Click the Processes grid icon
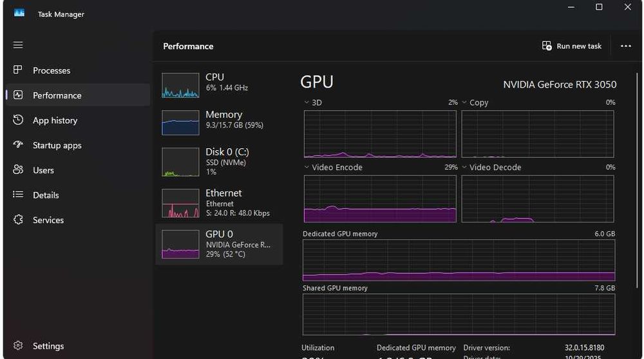The image size is (644, 359). click(18, 70)
